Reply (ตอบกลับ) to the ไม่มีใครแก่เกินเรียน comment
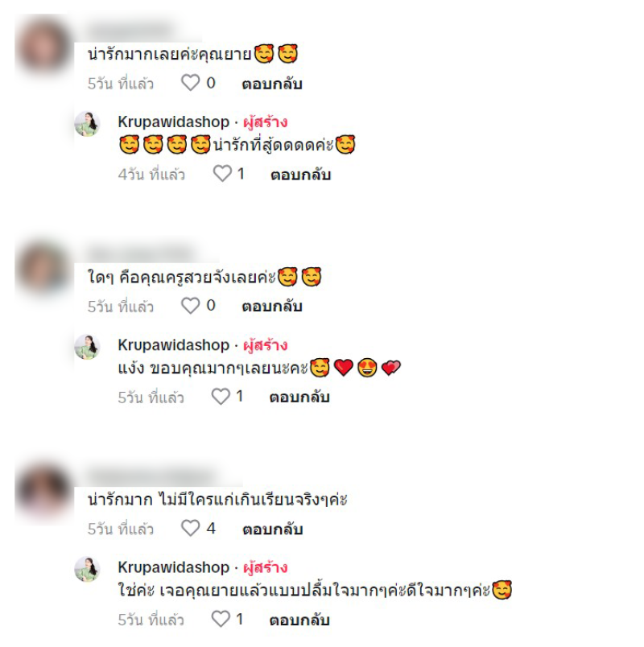The width and height of the screenshot is (644, 647). [272, 529]
